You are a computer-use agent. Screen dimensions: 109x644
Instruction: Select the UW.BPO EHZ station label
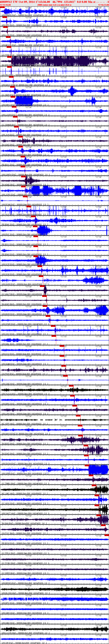tap(25, 603)
